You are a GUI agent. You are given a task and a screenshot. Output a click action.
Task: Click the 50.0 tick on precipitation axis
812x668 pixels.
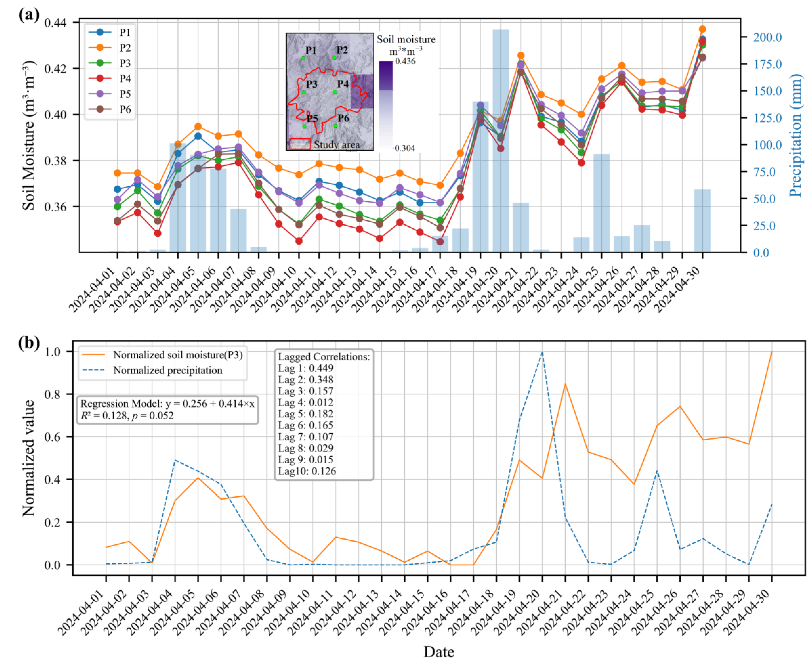coord(764,199)
